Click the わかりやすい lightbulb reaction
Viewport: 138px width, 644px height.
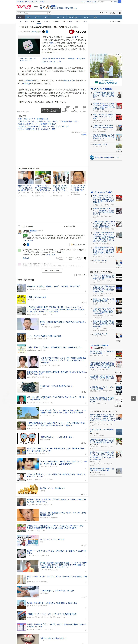coord(74,110)
